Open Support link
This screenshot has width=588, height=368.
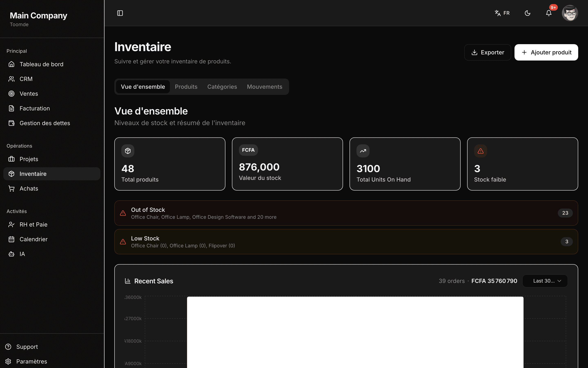(52, 347)
